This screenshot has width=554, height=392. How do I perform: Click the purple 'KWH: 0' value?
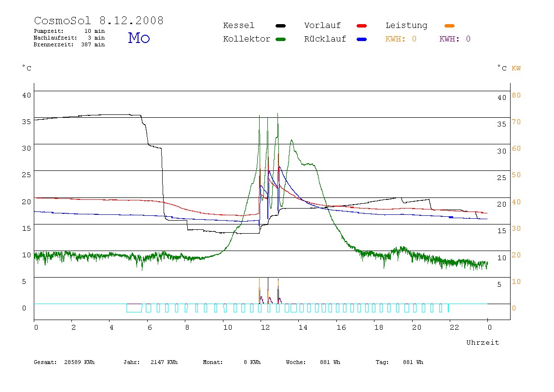point(455,39)
